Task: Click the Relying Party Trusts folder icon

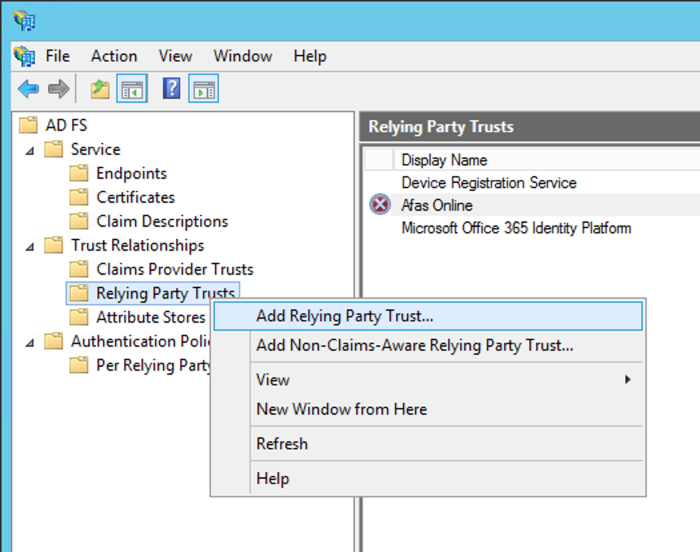Action: coord(79,293)
